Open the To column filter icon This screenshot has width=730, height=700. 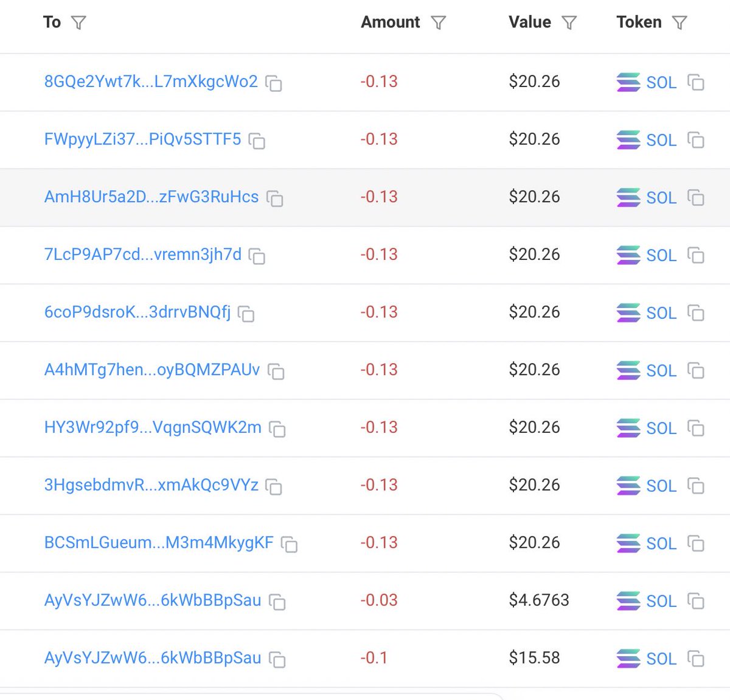pyautogui.click(x=78, y=23)
